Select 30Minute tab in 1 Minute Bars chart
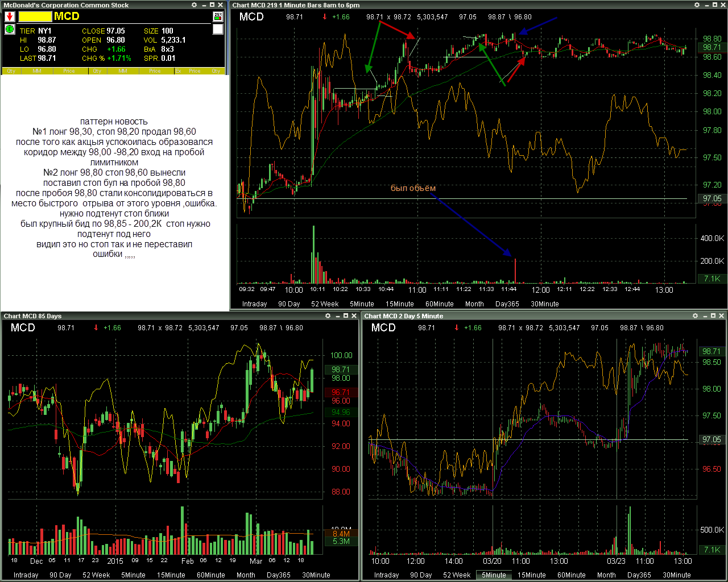728x582 pixels. 545,304
